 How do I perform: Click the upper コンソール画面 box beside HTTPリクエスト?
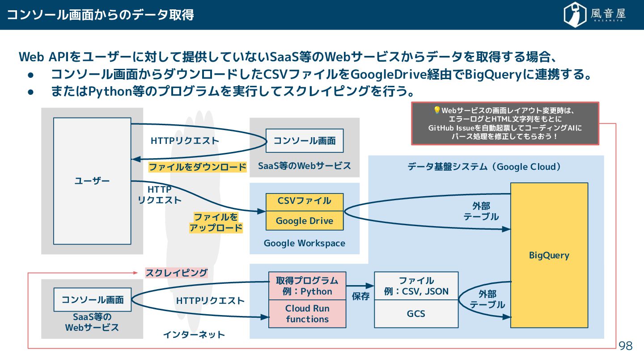tap(305, 141)
